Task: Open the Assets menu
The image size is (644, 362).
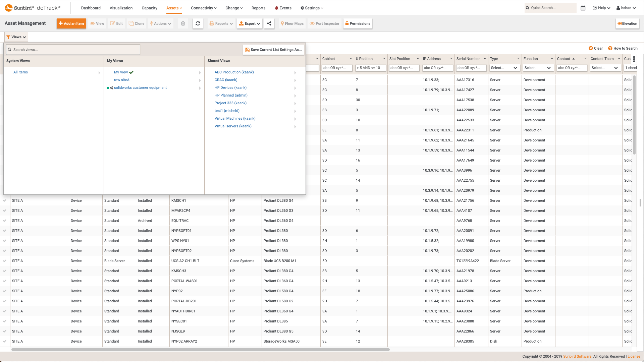Action: pos(173,8)
